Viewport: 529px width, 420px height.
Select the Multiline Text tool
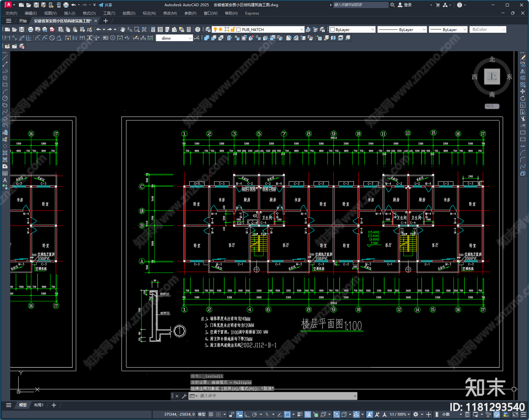pyautogui.click(x=5, y=180)
